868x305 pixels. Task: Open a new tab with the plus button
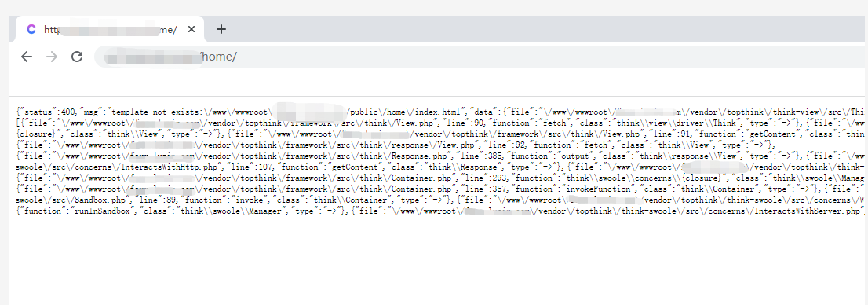click(x=221, y=29)
